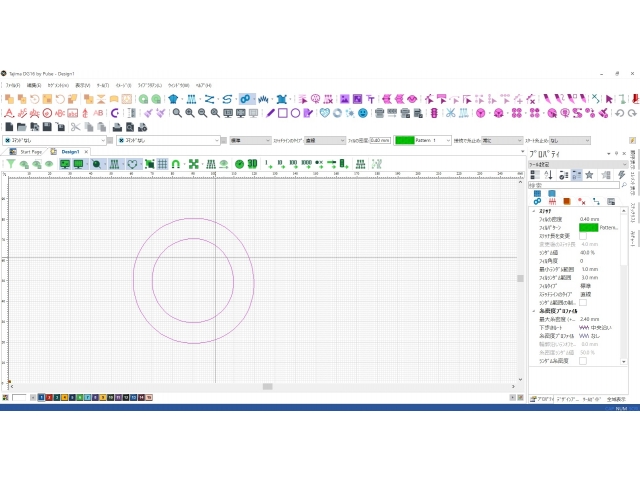Select thread color 2 red swatch
This screenshot has width=640, height=480.
[49, 398]
